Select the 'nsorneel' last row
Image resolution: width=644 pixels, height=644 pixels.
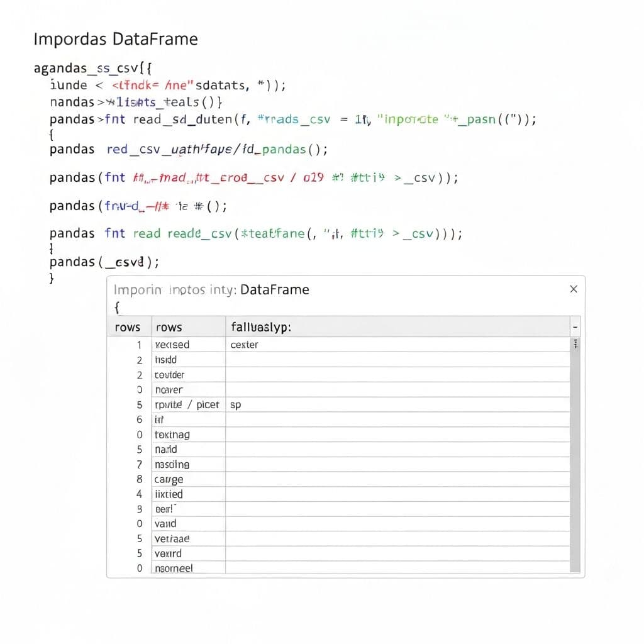pyautogui.click(x=174, y=569)
